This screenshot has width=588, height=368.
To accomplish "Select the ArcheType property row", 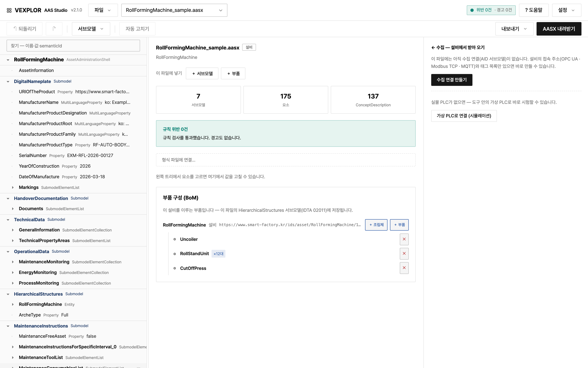I will (x=73, y=315).
